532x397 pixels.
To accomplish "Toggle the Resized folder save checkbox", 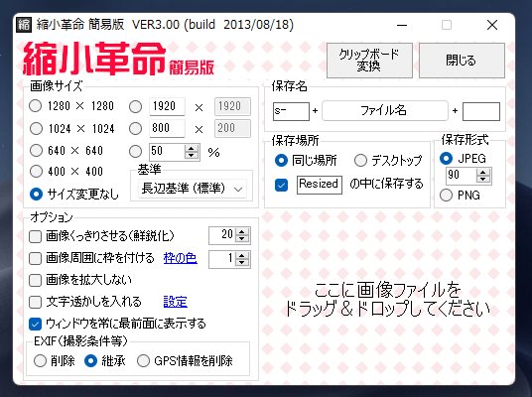I will [x=281, y=185].
